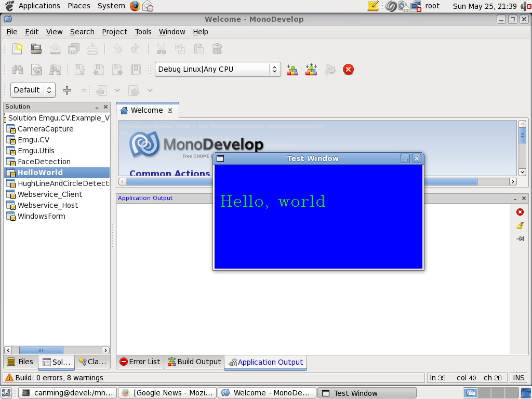Open the build configuration combo box

(x=218, y=69)
